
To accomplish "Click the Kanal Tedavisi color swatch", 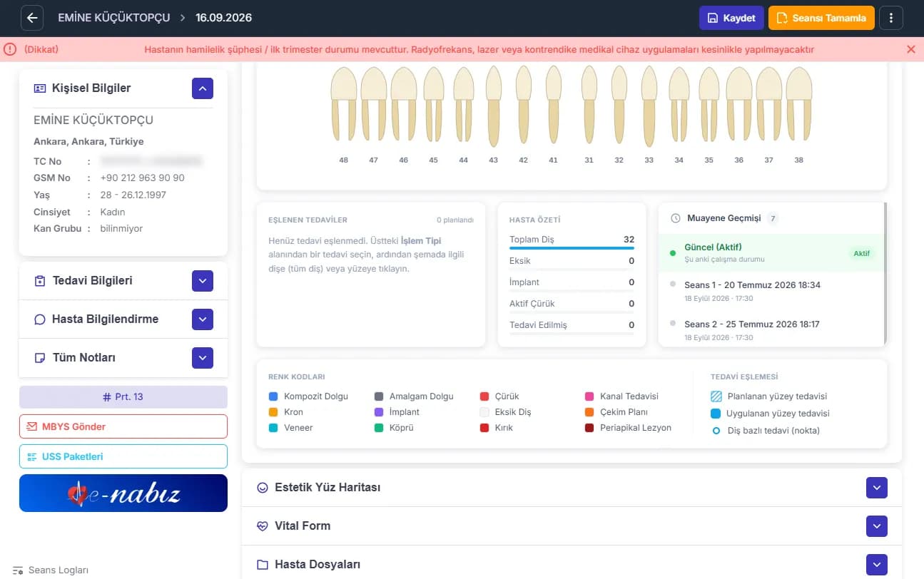I will 589,396.
